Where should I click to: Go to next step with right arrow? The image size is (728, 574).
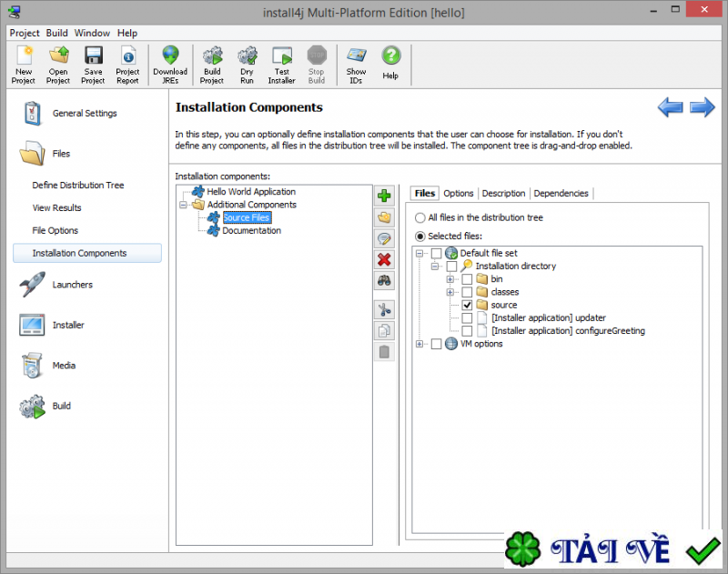coord(702,107)
